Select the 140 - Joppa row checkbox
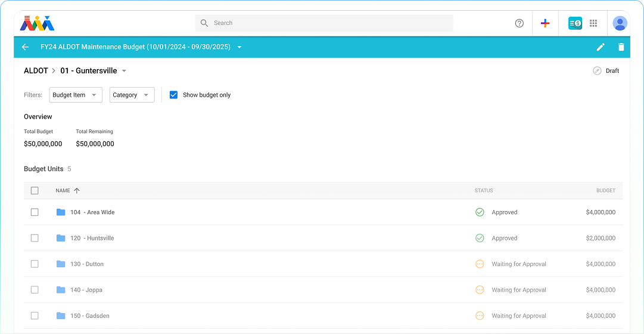 35,290
